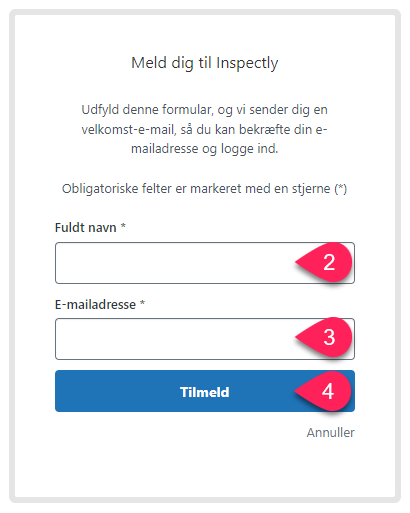
Task: Cancel signup via the Annuller link
Action: pyautogui.click(x=330, y=432)
